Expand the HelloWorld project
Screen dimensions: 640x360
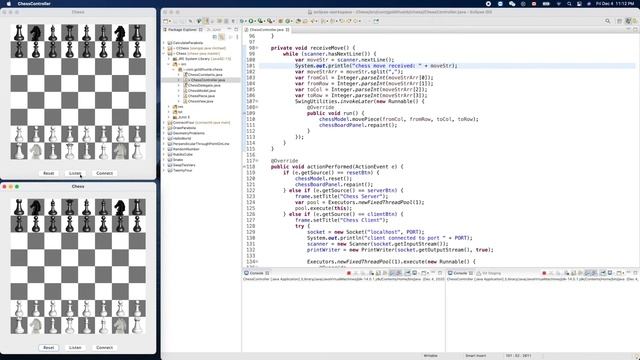[x=164, y=138]
